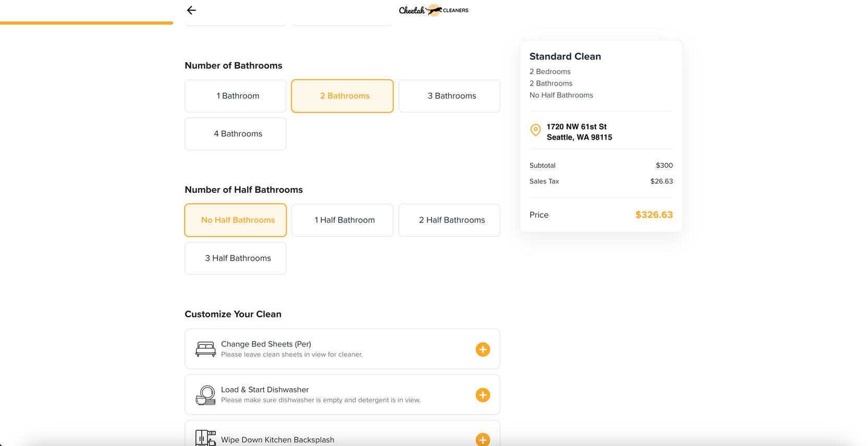Click the orange progress bar

pos(87,23)
